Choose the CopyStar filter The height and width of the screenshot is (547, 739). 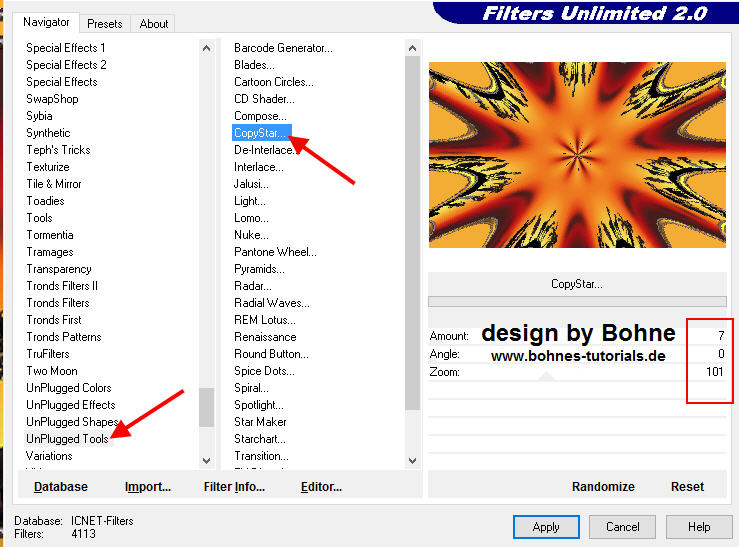260,133
